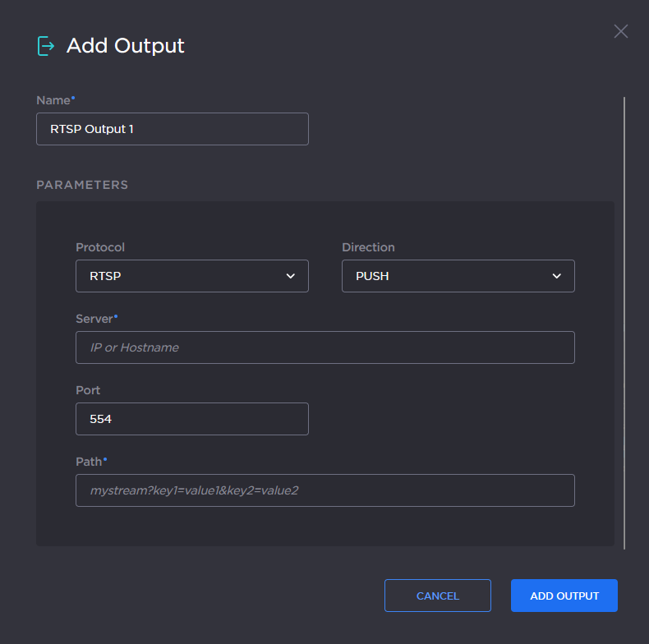Click the Path required label
649x644 pixels.
(90, 462)
